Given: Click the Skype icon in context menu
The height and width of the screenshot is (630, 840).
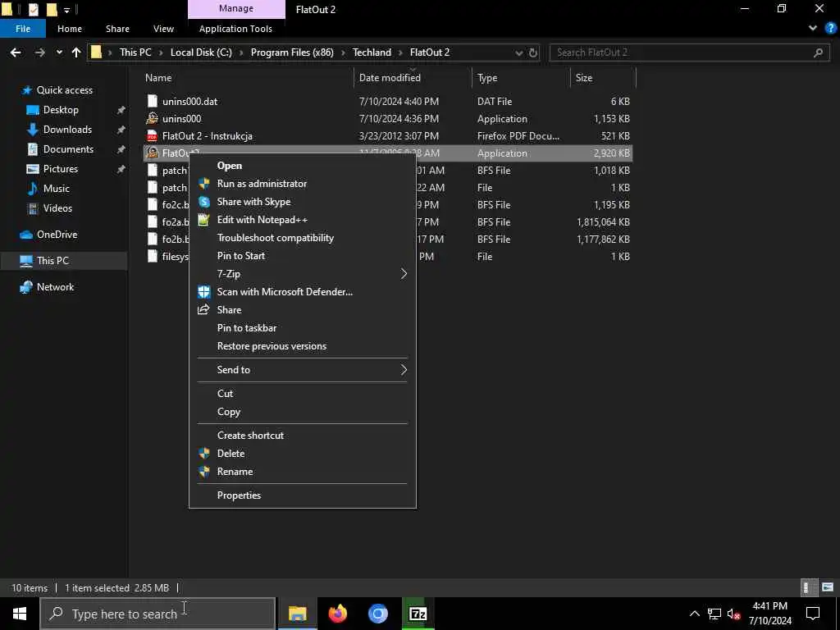Looking at the screenshot, I should click(204, 202).
